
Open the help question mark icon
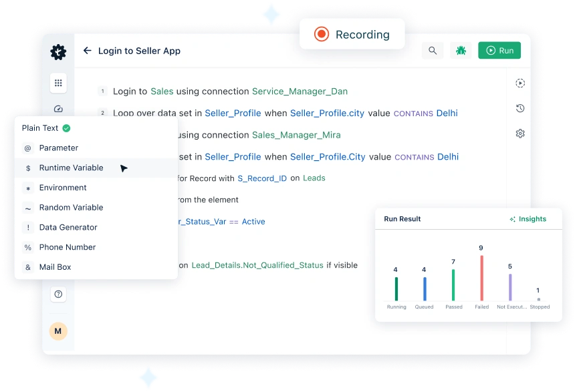(x=58, y=294)
